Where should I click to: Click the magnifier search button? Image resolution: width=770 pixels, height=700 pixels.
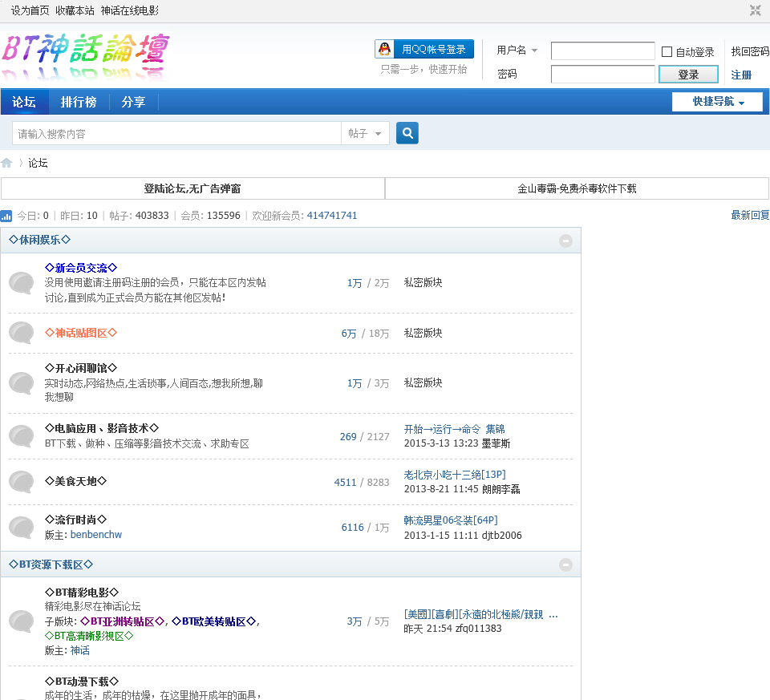pyautogui.click(x=407, y=133)
